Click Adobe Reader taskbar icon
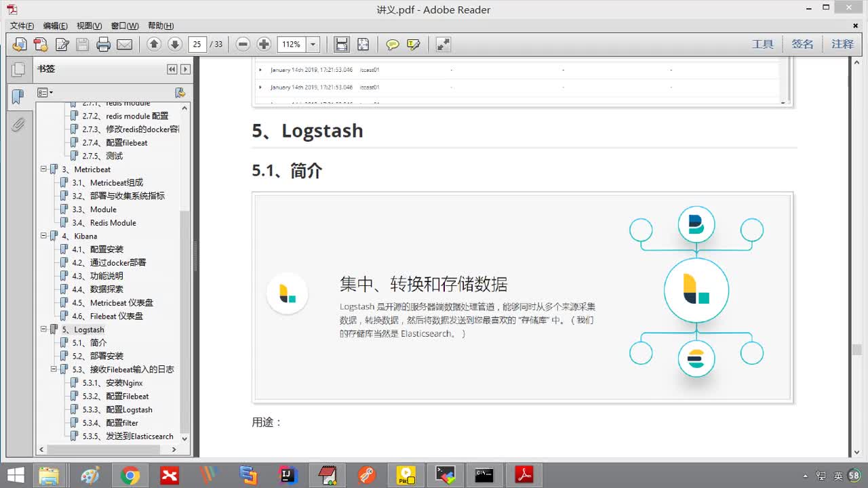This screenshot has width=868, height=488. (524, 476)
